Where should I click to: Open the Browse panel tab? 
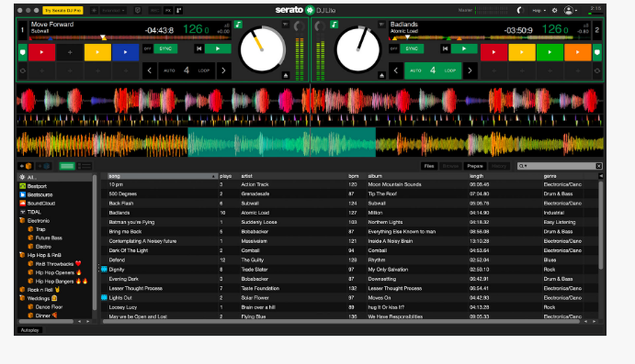click(x=451, y=166)
